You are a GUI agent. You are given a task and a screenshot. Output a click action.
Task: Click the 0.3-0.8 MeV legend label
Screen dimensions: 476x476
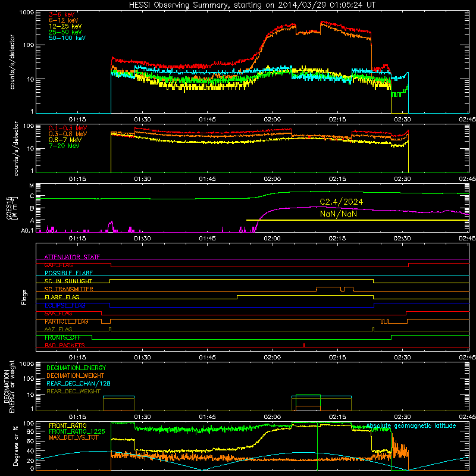click(68, 134)
